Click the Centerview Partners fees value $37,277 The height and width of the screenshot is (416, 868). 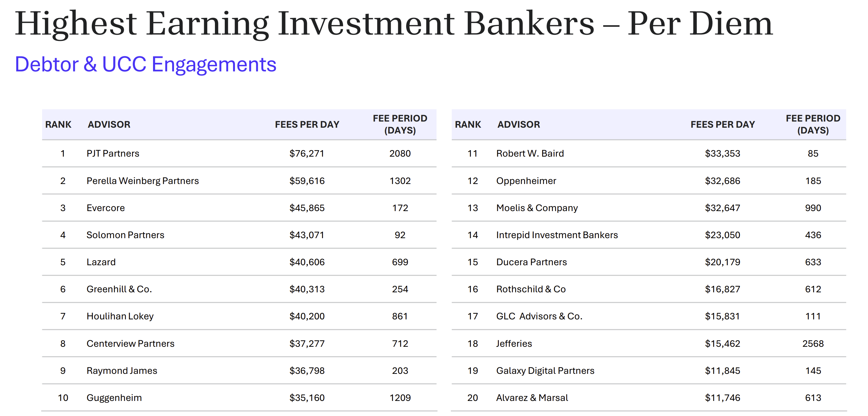coord(307,344)
